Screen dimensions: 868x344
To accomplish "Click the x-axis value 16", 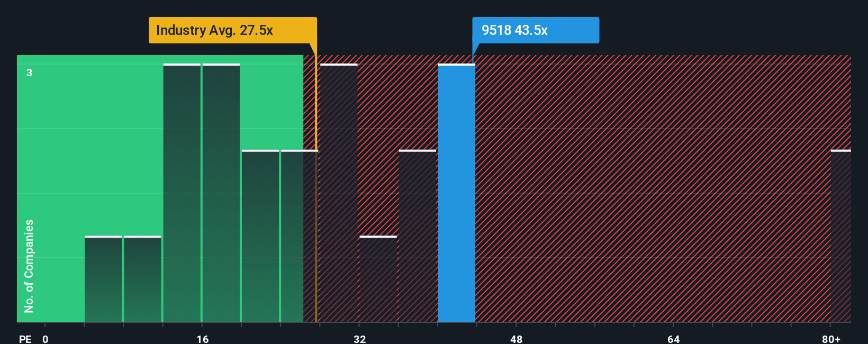I will [x=203, y=339].
